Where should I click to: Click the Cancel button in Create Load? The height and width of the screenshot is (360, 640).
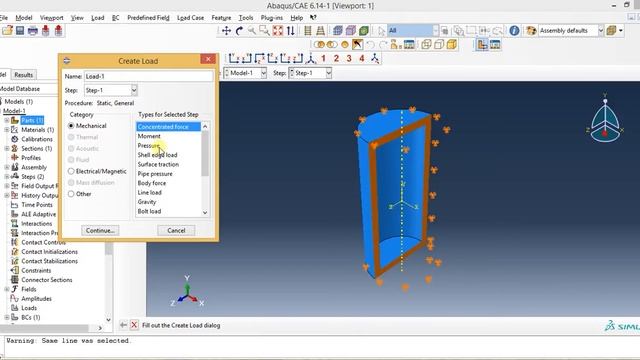[x=176, y=231]
